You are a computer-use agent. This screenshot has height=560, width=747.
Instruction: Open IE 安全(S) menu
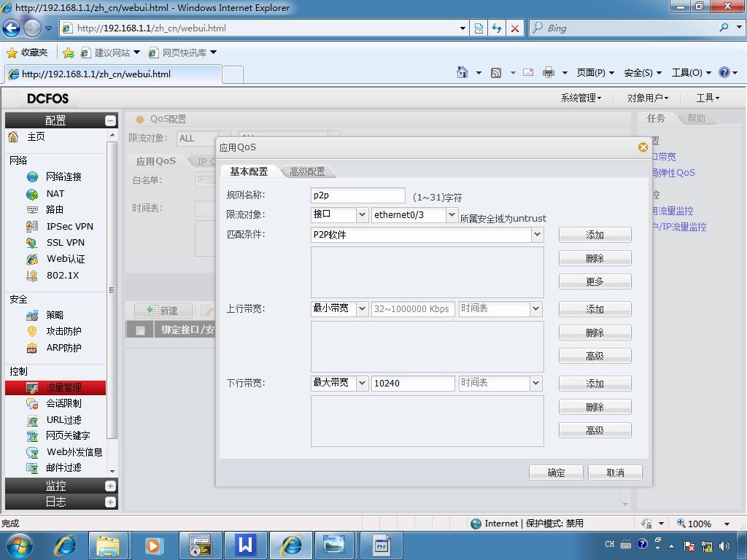click(643, 73)
